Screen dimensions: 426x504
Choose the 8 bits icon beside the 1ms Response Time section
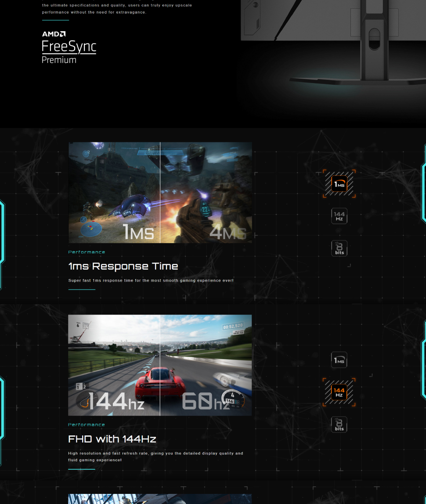[x=339, y=248]
